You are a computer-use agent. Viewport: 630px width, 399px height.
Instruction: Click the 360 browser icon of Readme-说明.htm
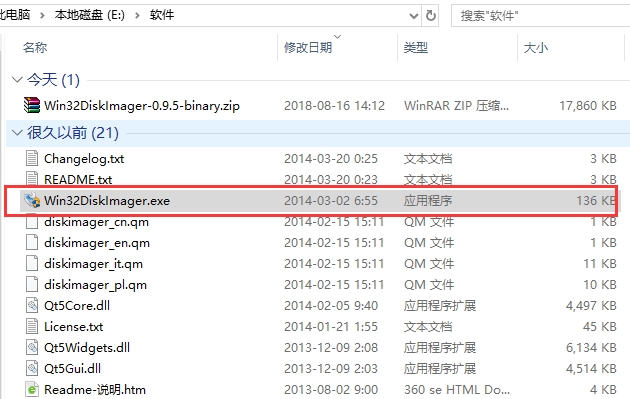(x=32, y=389)
